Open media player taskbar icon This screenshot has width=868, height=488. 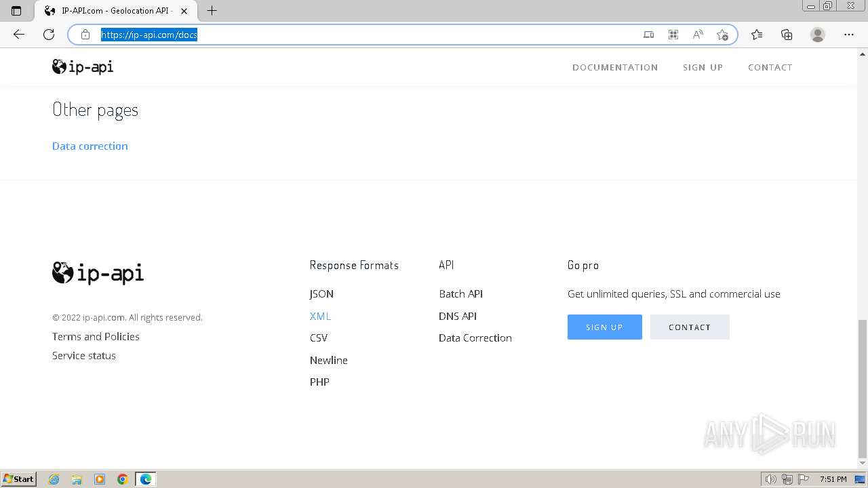point(100,479)
